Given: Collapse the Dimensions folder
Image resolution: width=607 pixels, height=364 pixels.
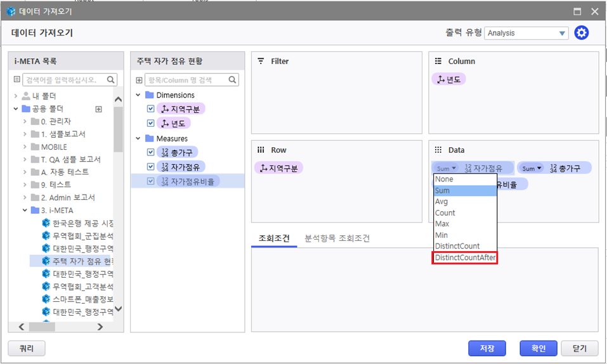Looking at the screenshot, I should coord(139,95).
